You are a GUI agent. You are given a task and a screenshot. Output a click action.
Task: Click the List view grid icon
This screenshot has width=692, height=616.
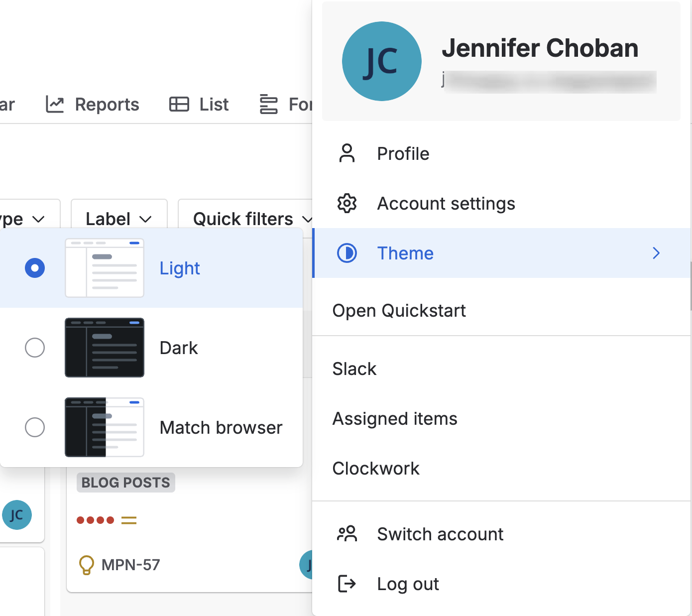178,104
